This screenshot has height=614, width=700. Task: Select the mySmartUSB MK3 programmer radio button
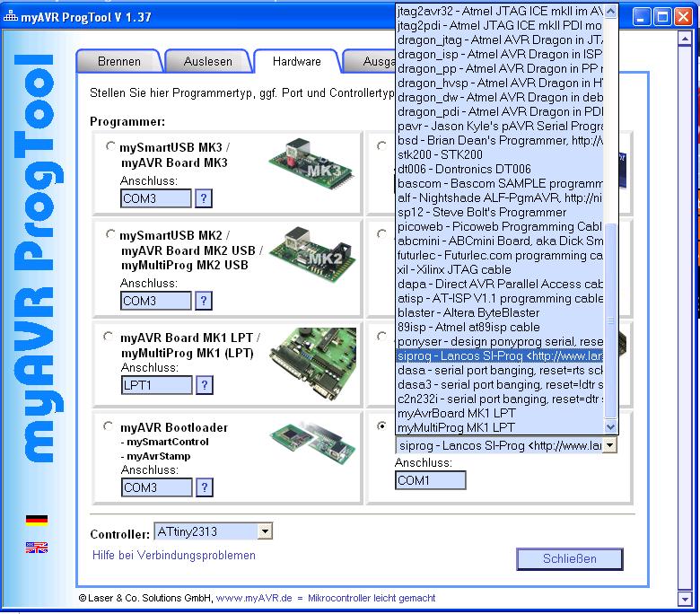tap(110, 146)
